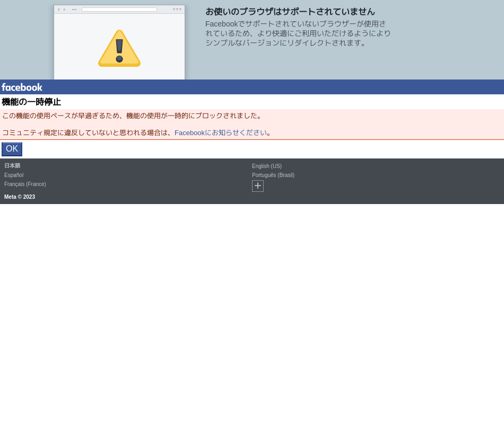Screen dimensions: 504x424
Task: Click the plus icon for more languages
Action: pyautogui.click(x=258, y=186)
